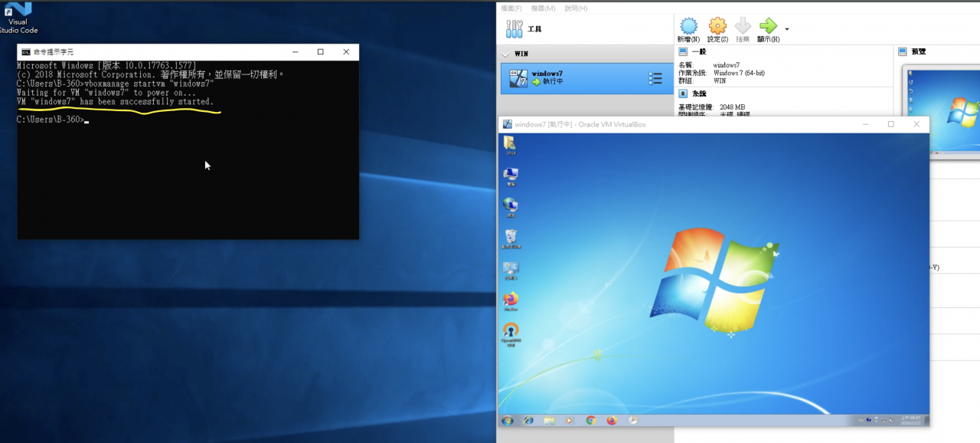Open Internet Explorer in VM taskbar

point(528,420)
